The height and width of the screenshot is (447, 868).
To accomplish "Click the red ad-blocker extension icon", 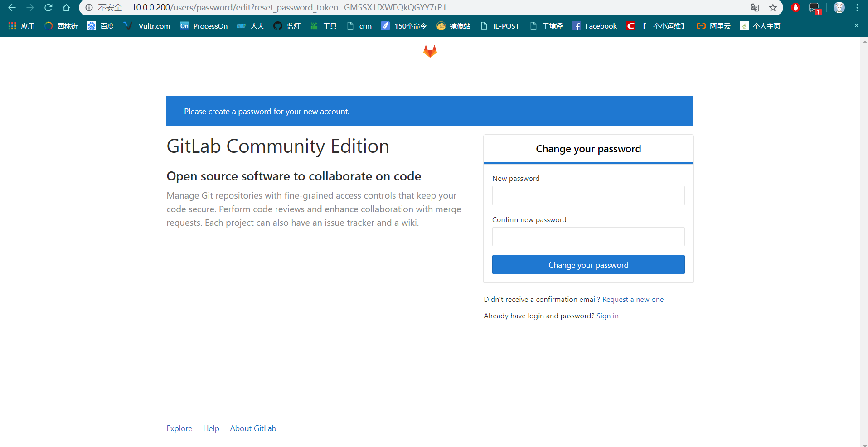I will tap(796, 8).
